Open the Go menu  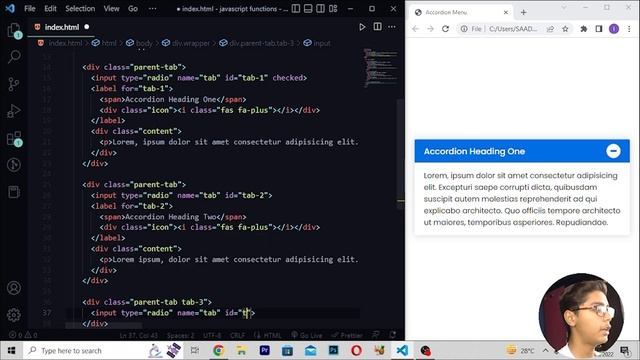133,9
